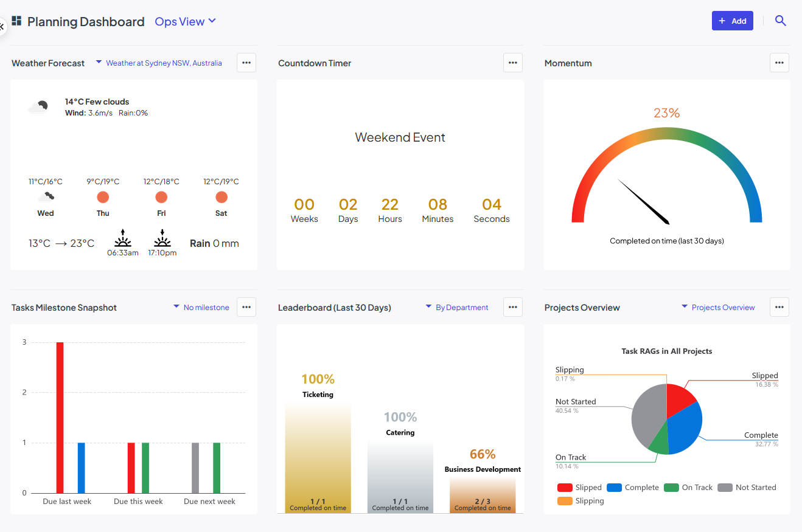This screenshot has width=802, height=532.
Task: Click the Ticketing leaderboard bar
Action: click(x=318, y=458)
